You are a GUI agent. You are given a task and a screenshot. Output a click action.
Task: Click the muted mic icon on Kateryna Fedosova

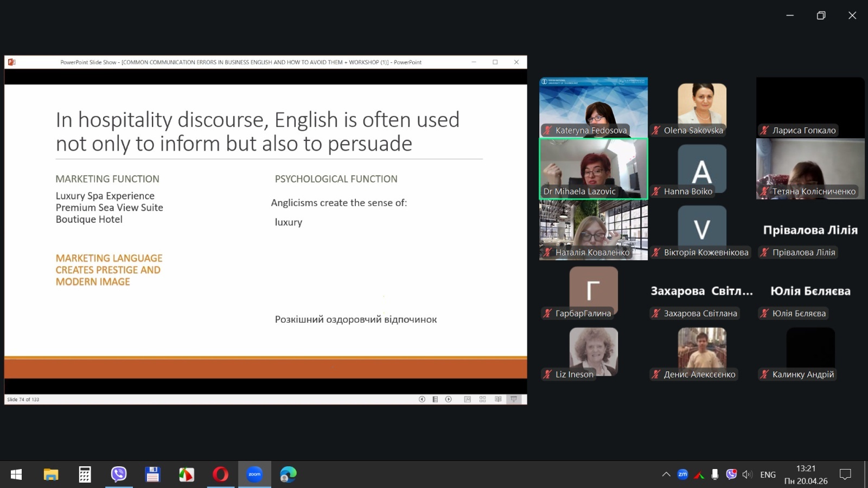(x=548, y=130)
